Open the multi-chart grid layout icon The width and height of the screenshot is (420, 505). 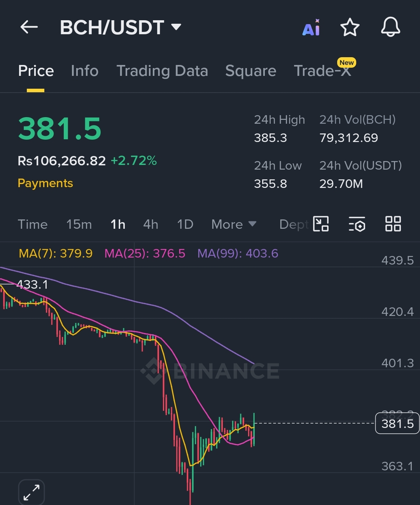(x=393, y=224)
